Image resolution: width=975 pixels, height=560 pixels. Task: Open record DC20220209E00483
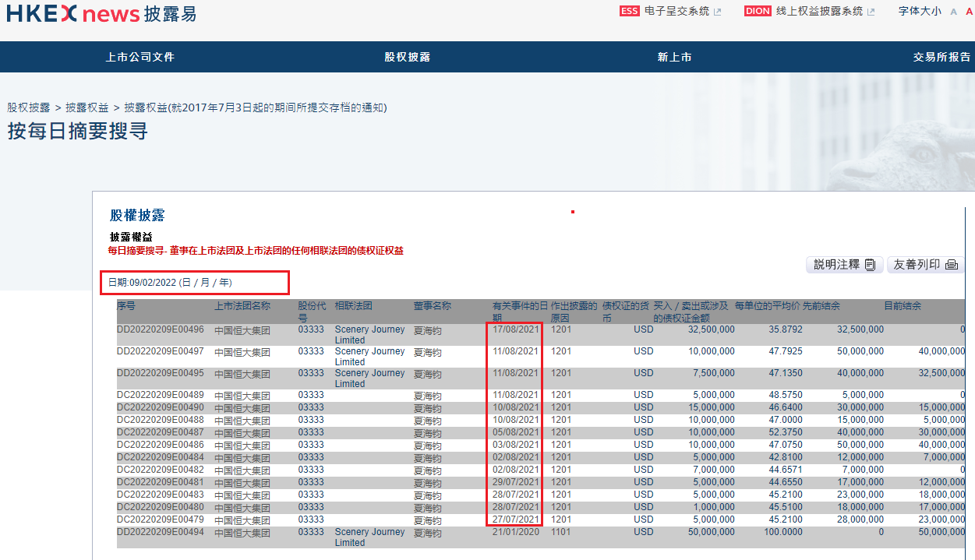pos(161,495)
